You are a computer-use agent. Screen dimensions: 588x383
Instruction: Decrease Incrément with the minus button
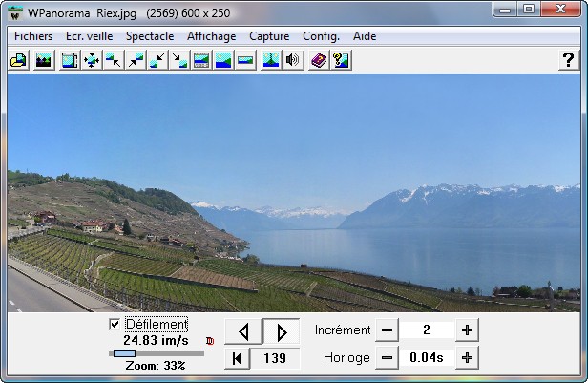387,330
